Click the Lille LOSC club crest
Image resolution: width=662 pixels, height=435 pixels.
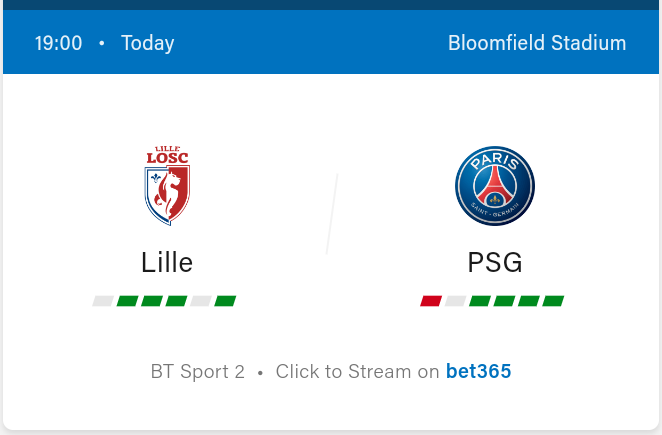pos(167,186)
